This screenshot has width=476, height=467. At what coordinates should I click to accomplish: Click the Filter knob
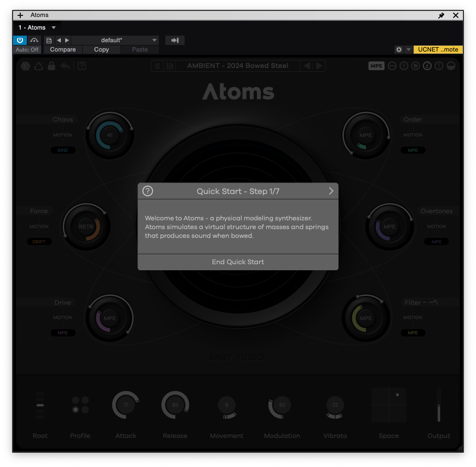tap(366, 318)
